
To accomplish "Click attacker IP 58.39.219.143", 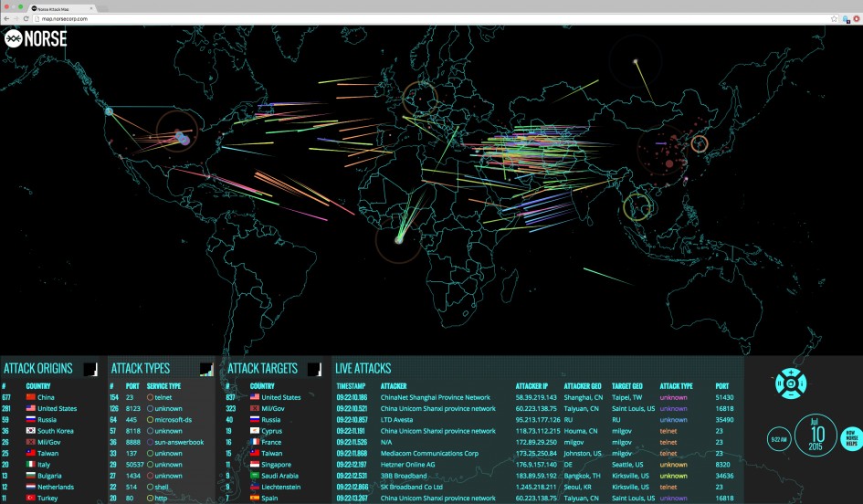I will [536, 397].
